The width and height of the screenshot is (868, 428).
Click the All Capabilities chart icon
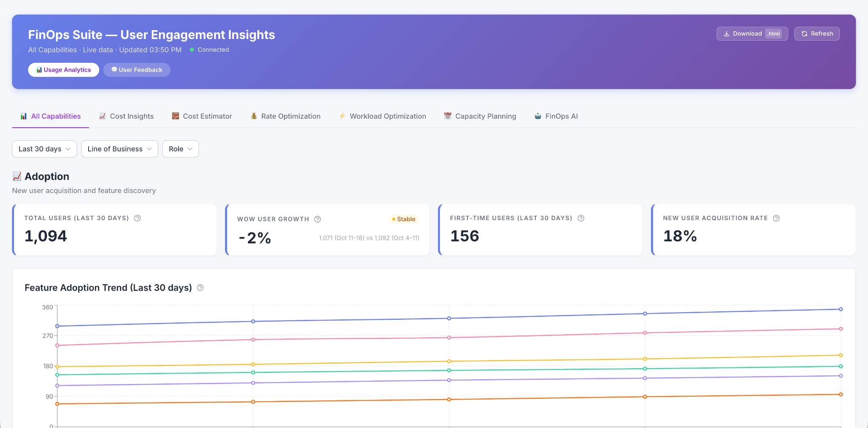coord(24,116)
